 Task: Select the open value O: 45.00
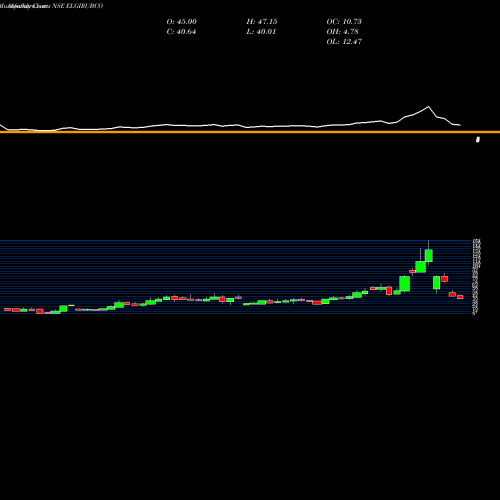pos(181,22)
